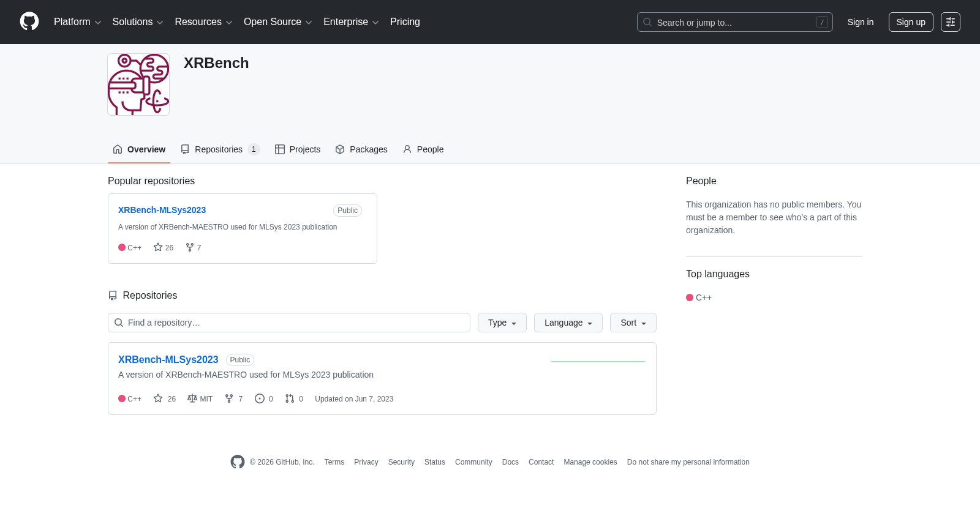Click the star count on the popular XRBench-MLSys2023 card
Viewport: 980px width, 527px height.
[x=164, y=247]
